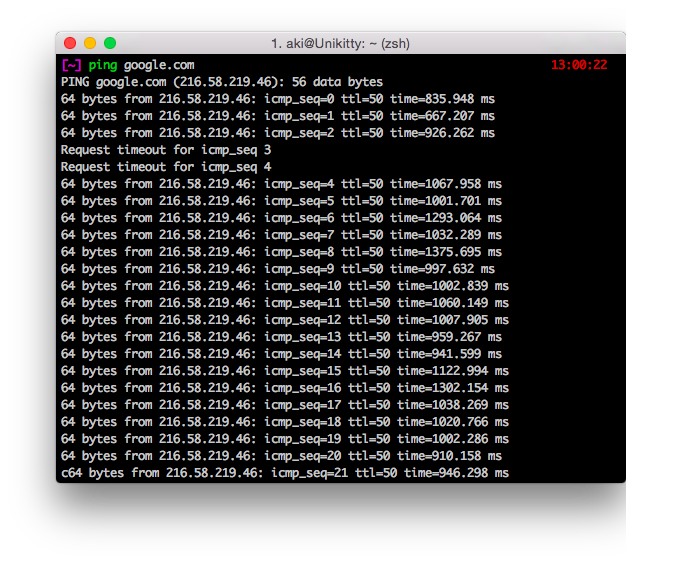682x563 pixels.
Task: Click the green 'ping' command word
Action: (102, 65)
